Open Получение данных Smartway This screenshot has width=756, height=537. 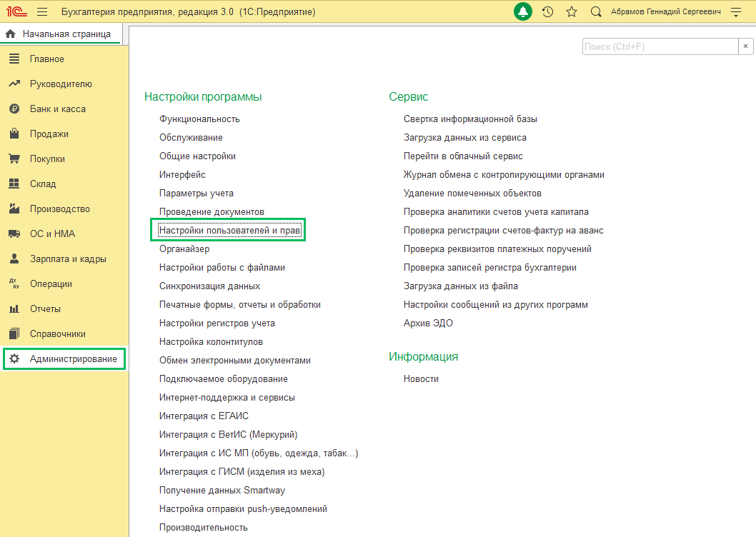point(222,491)
